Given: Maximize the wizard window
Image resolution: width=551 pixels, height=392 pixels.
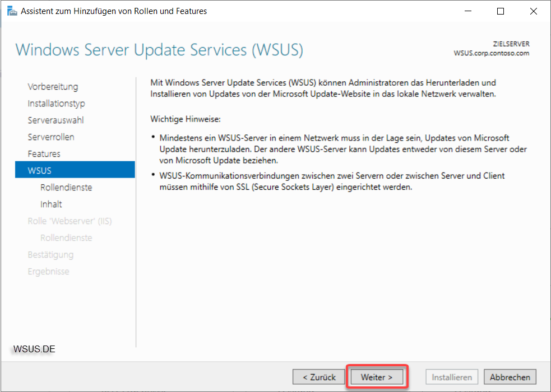Looking at the screenshot, I should [x=501, y=11].
